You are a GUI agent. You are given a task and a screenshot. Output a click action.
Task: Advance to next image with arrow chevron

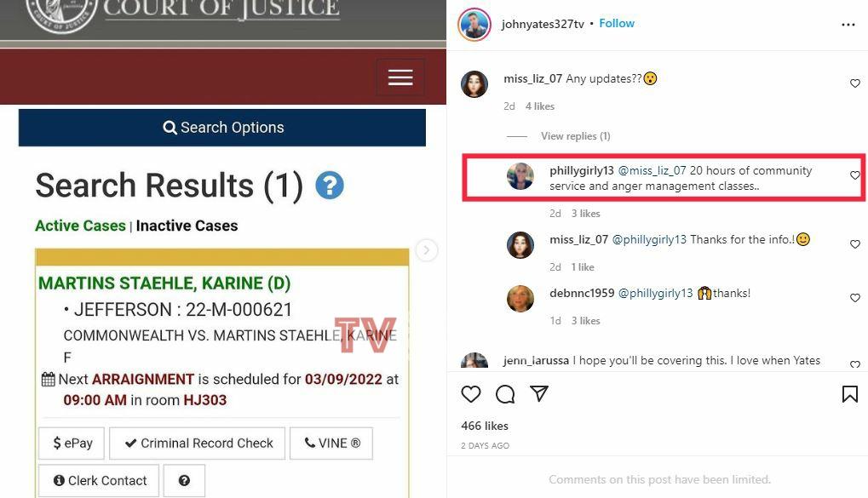426,250
